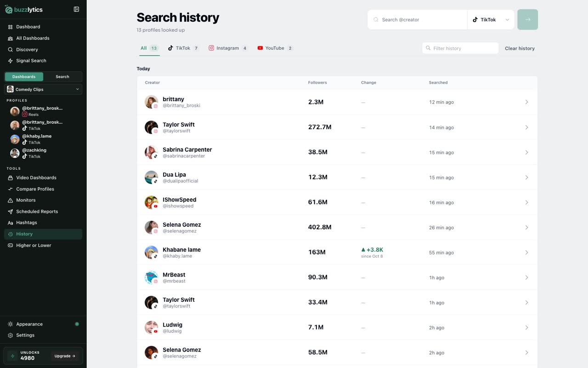The image size is (588, 368).
Task: Expand the brittany row chevron
Action: (x=526, y=102)
